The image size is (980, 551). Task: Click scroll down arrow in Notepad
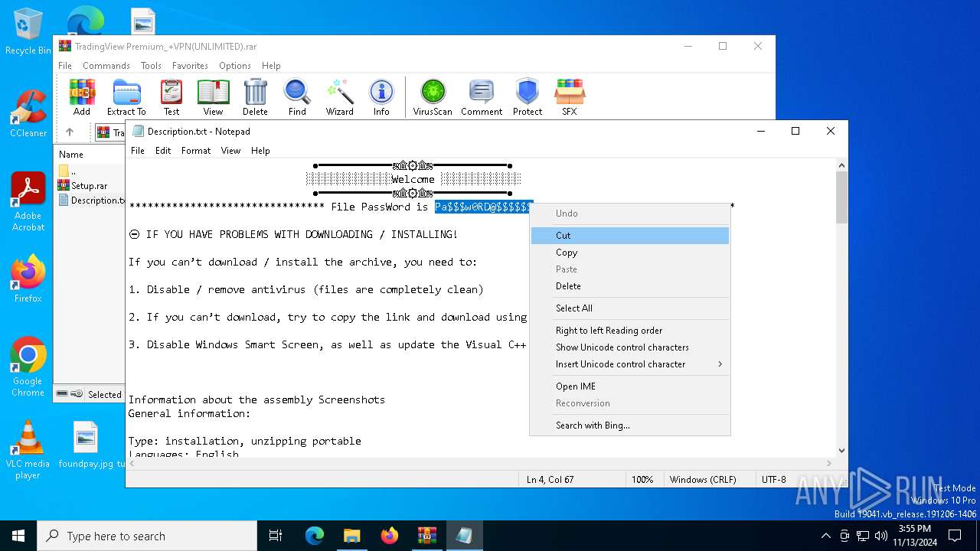[842, 451]
